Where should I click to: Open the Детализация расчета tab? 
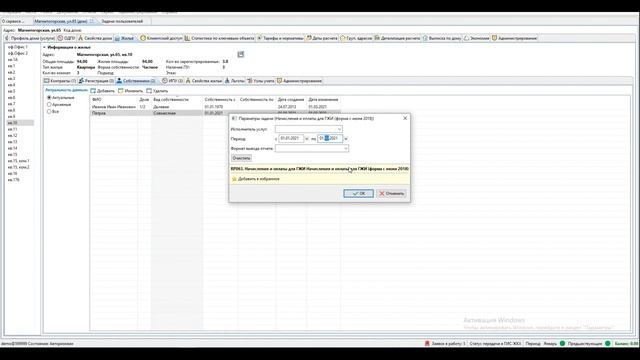(397, 38)
